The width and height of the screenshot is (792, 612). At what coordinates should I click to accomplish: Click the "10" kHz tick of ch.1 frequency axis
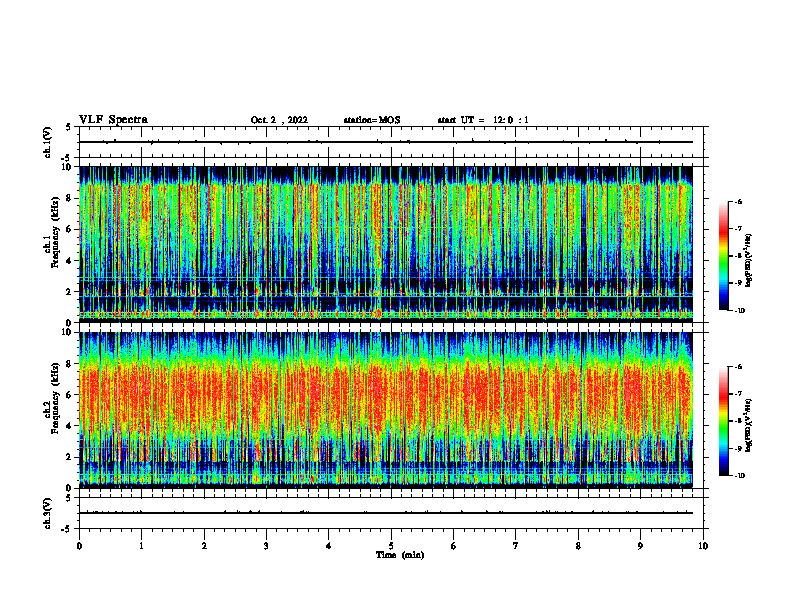67,167
